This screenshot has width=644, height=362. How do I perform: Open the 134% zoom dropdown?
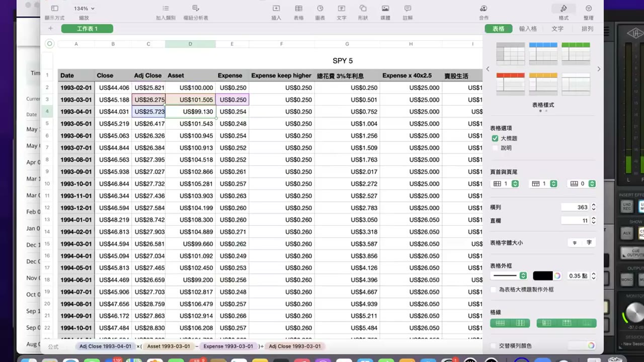coord(84,9)
